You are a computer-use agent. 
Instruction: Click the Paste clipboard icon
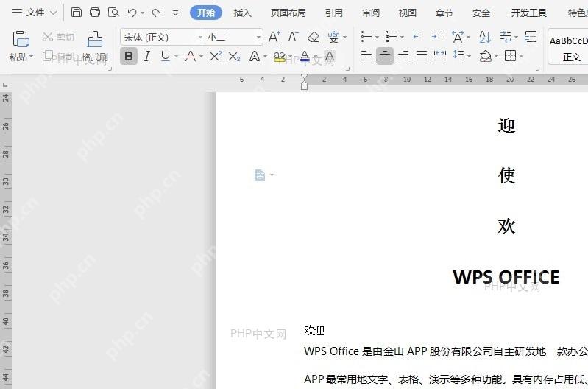pyautogui.click(x=21, y=39)
